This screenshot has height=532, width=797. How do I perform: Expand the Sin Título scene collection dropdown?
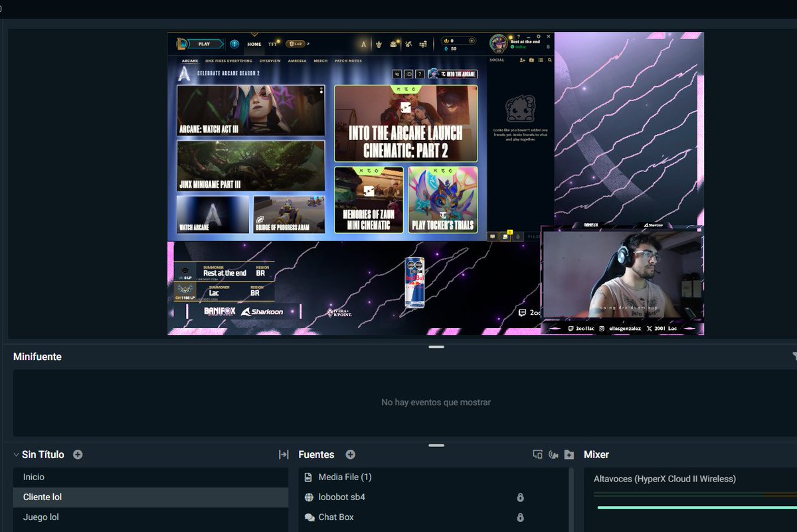16,455
